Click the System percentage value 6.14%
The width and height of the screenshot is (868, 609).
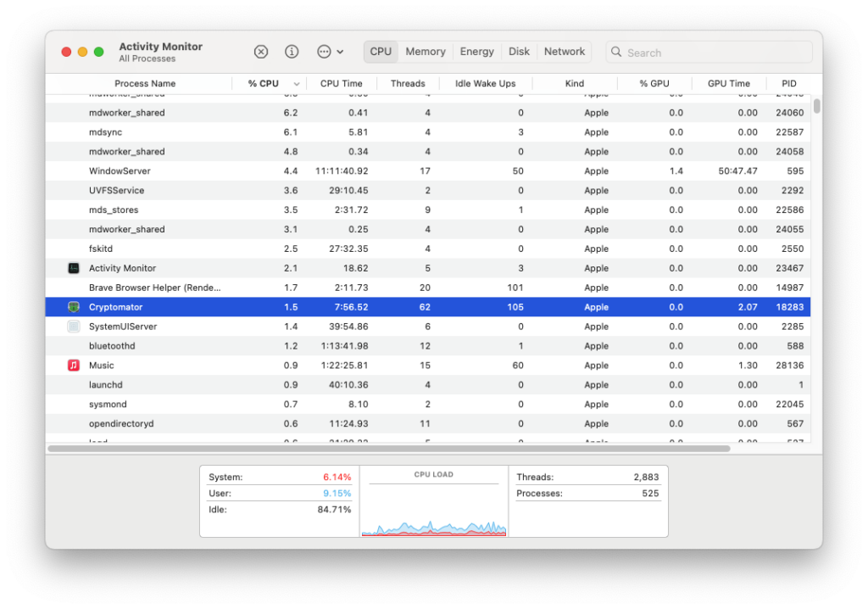point(337,478)
